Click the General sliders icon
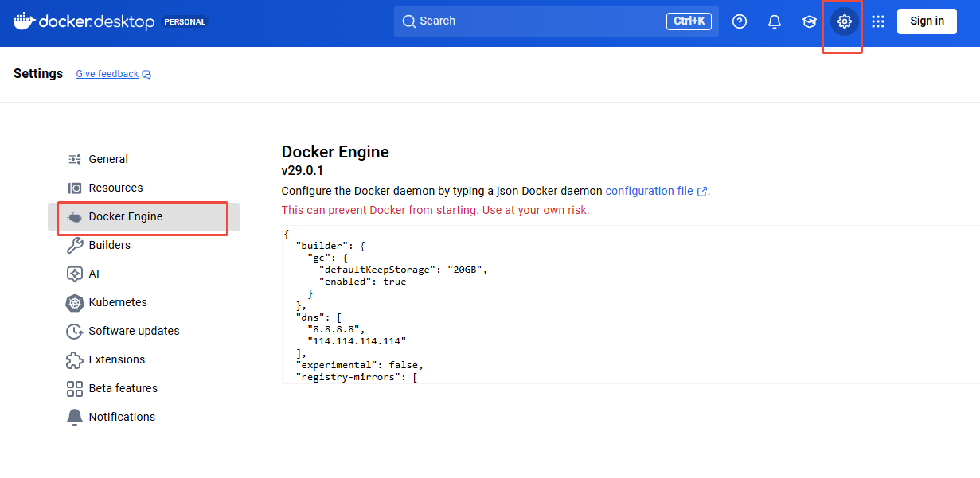The image size is (980, 478). tap(75, 159)
